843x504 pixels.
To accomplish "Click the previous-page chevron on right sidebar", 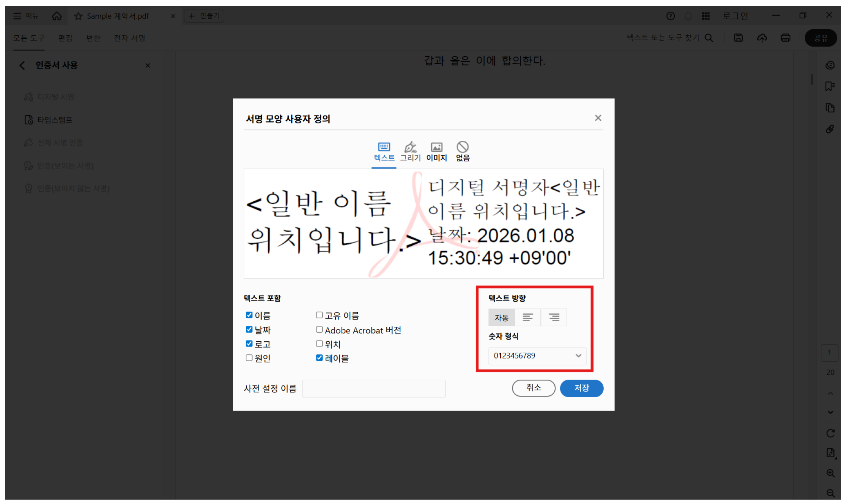I will pos(830,393).
